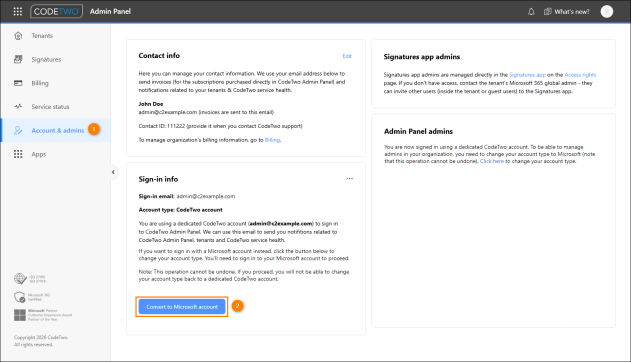Click the Billing card icon
Screen dimensions: 631x362
tap(18, 83)
